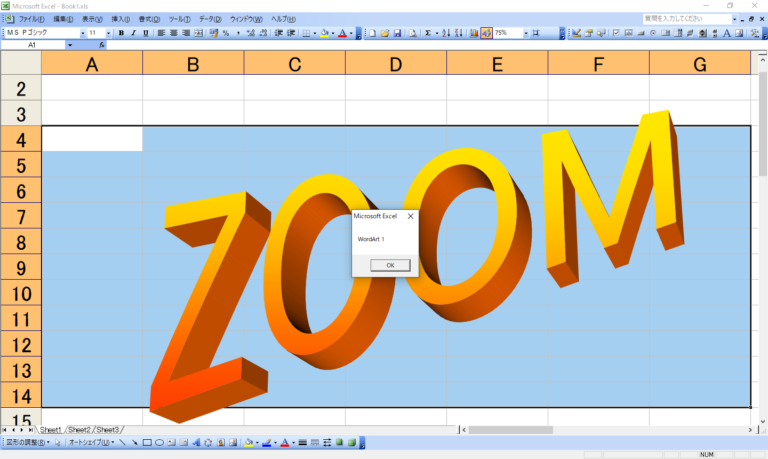Toggle Italic formatting in the toolbar
Viewport: 768px width, 459px height.
pyautogui.click(x=133, y=33)
